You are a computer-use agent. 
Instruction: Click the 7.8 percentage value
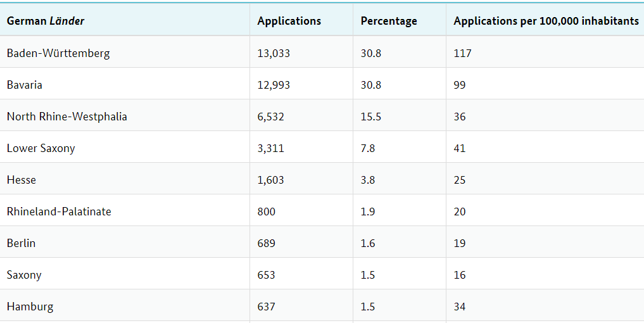[x=368, y=148]
